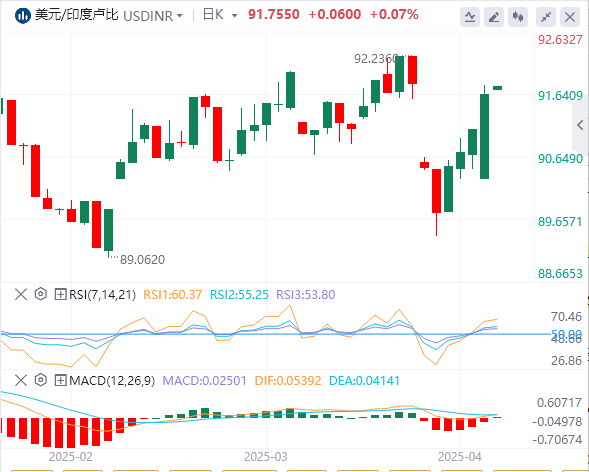This screenshot has height=472, width=589.
Task: Open RSI indicator settings hexagon
Action: [x=41, y=294]
